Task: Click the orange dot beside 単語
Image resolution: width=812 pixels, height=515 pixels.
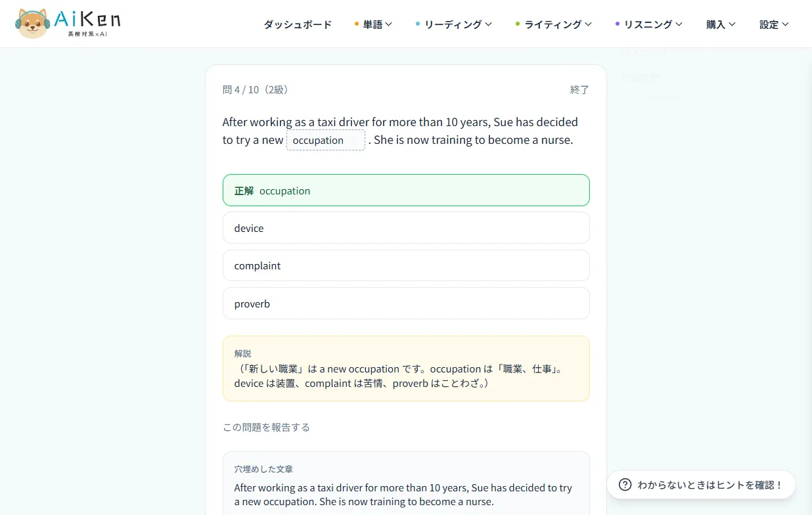Action: [357, 24]
